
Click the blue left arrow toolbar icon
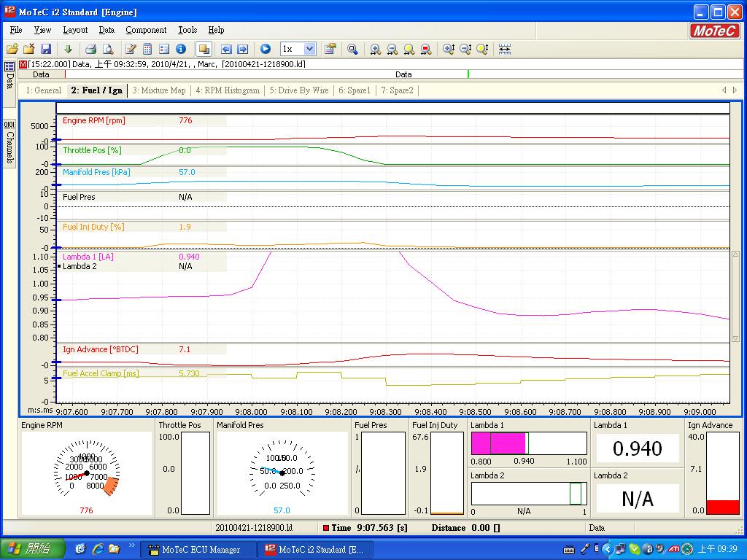[226, 49]
